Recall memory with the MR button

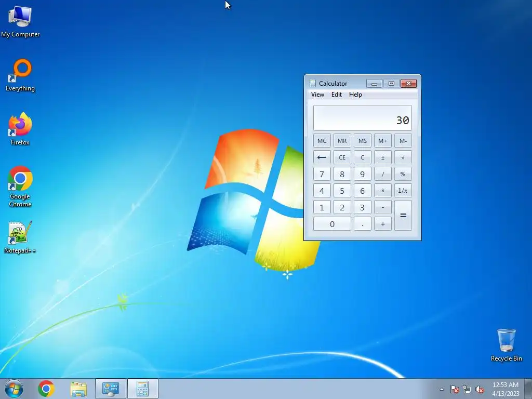pos(342,141)
